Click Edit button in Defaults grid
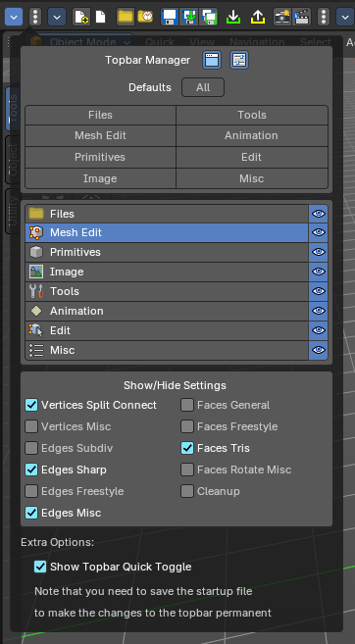 (252, 157)
